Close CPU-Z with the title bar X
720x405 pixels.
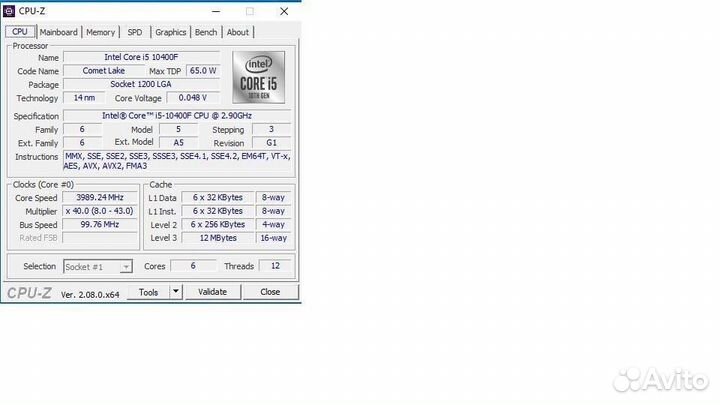(283, 11)
